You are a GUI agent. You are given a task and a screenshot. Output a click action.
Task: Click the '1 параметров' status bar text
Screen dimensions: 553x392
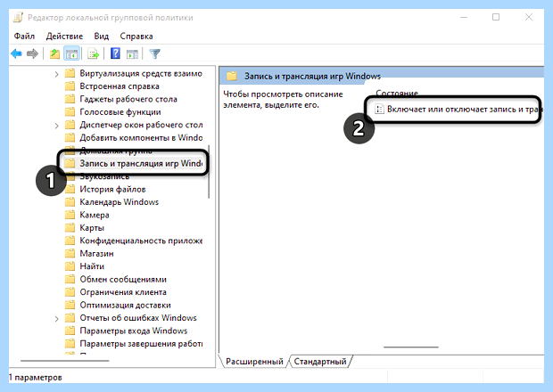click(x=36, y=377)
